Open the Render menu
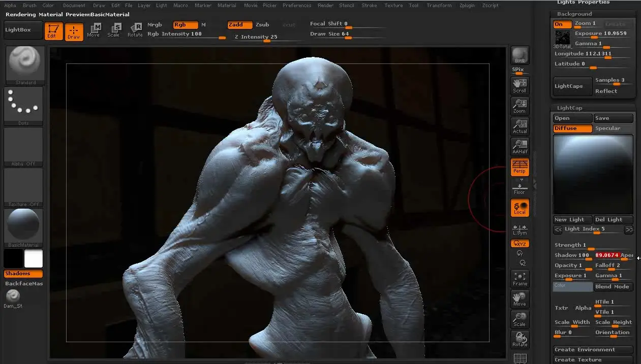Viewport: 641px width, 364px height. pos(325,6)
